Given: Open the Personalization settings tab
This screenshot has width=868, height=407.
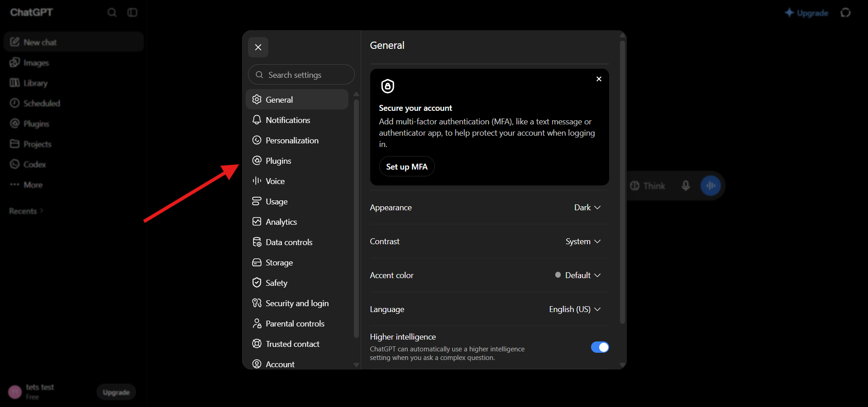Looking at the screenshot, I should [x=297, y=140].
